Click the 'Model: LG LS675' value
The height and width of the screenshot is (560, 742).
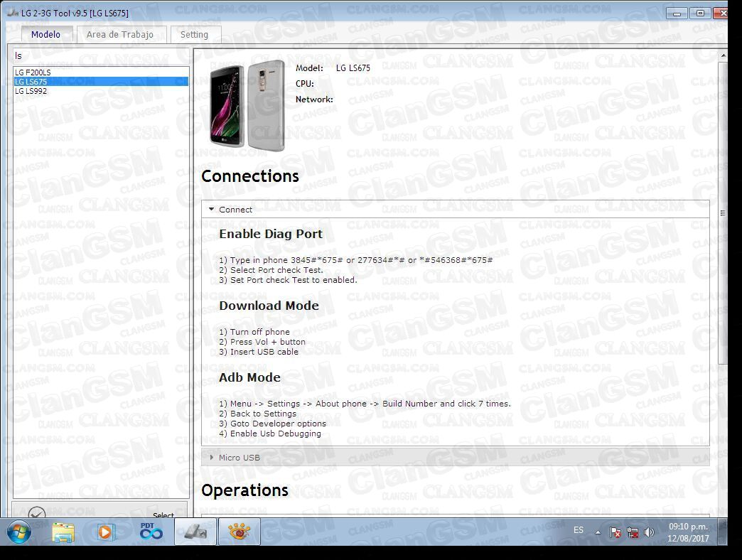[353, 68]
